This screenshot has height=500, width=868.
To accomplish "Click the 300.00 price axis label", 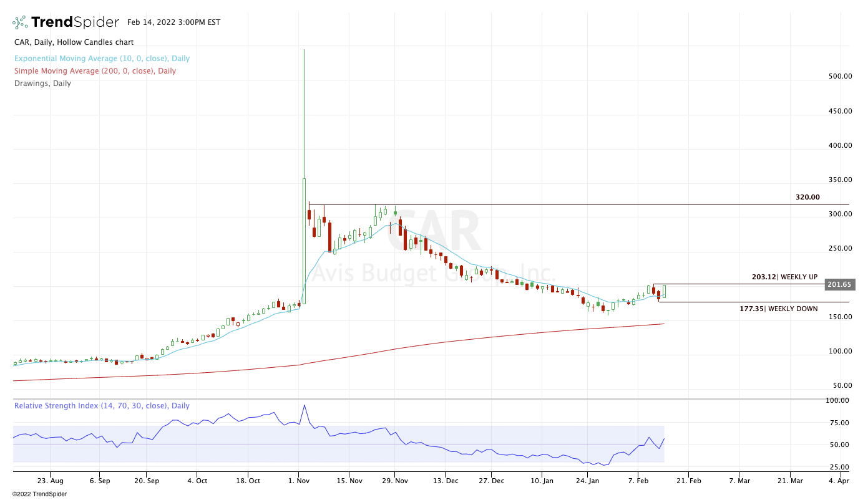I will click(841, 214).
